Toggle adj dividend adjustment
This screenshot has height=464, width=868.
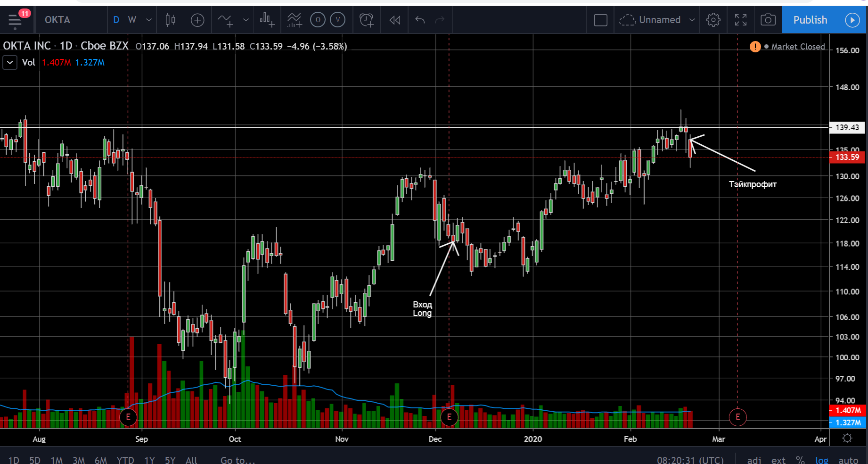tap(754, 460)
